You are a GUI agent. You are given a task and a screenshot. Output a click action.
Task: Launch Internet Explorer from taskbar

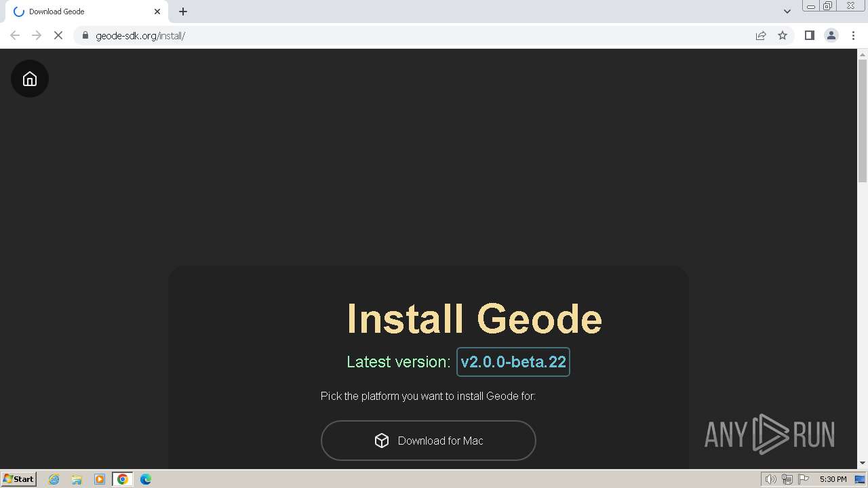pos(54,479)
